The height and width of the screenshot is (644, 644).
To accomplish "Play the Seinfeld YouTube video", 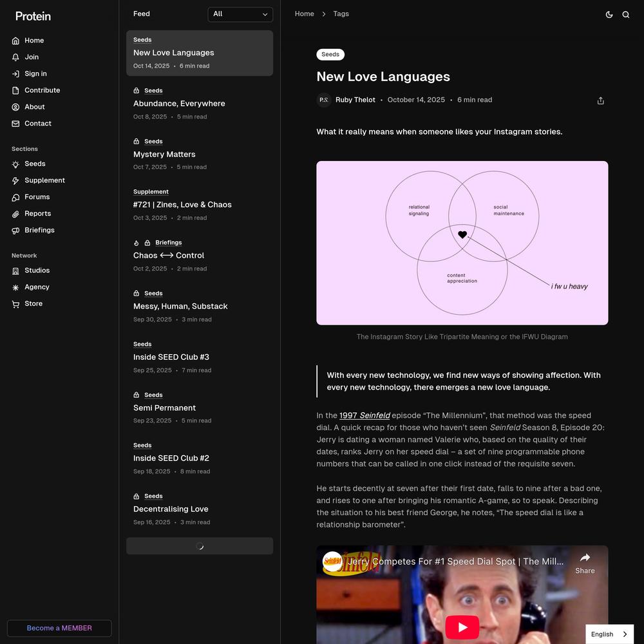I will click(x=462, y=627).
